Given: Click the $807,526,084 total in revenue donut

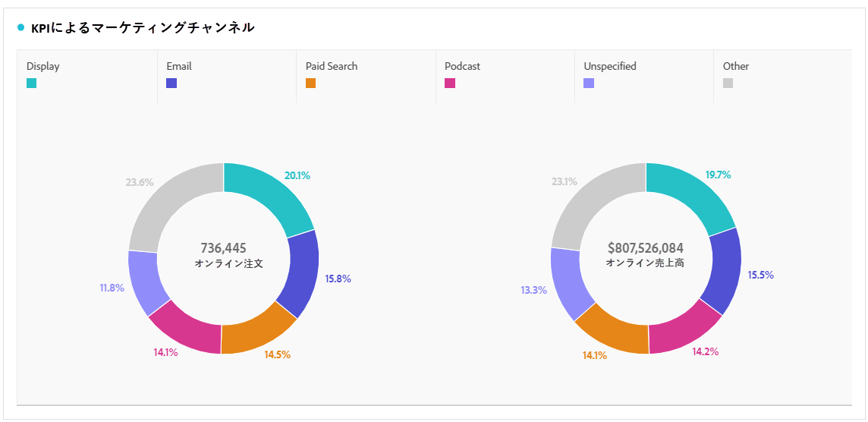Looking at the screenshot, I should (646, 248).
